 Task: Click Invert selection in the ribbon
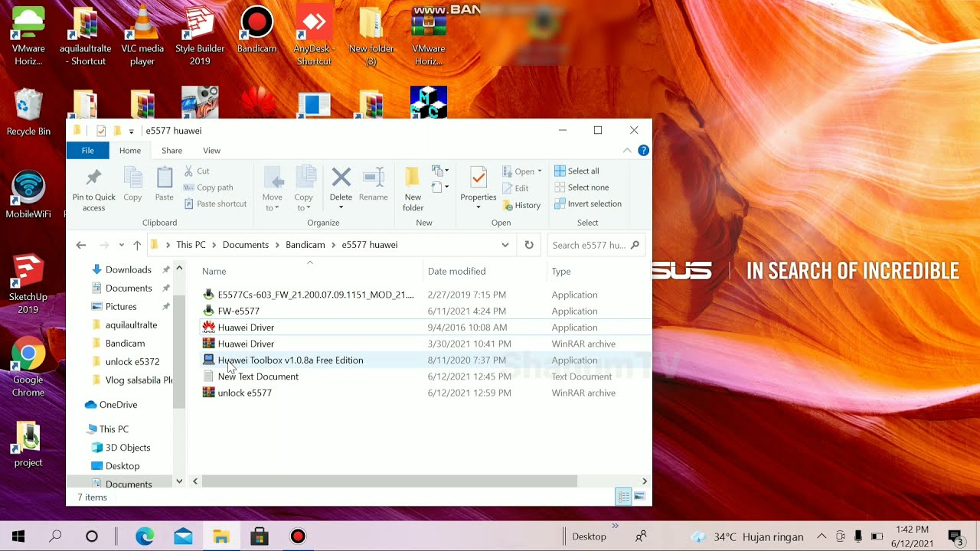(x=587, y=204)
